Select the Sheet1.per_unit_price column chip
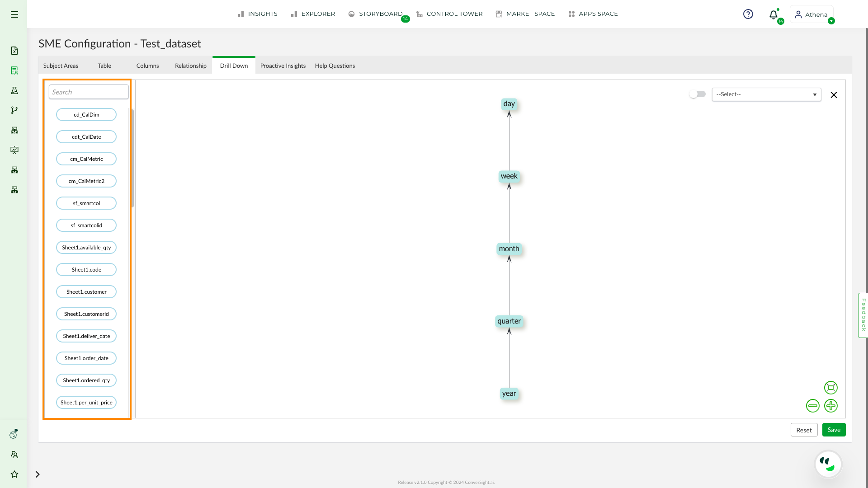This screenshot has width=868, height=488. pos(86,403)
